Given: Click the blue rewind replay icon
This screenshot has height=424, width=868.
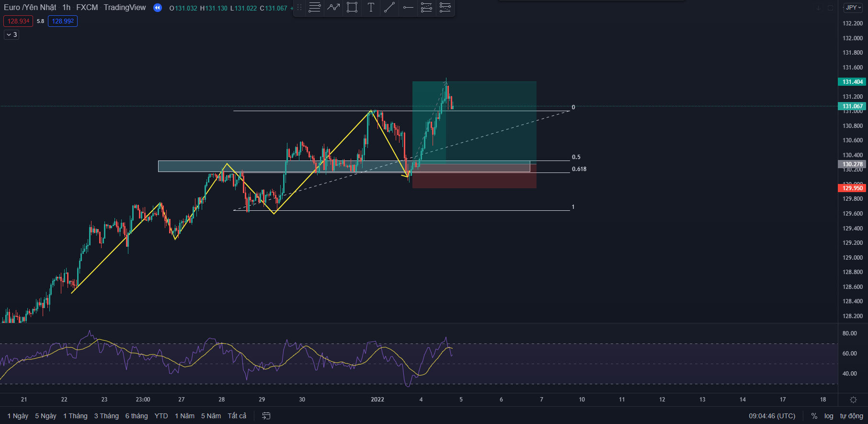Looking at the screenshot, I should [158, 8].
